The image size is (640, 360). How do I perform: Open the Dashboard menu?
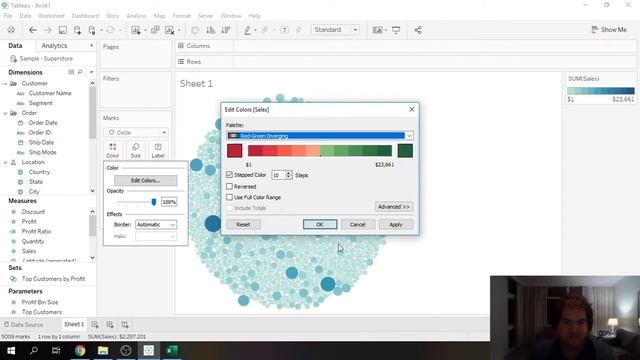[x=85, y=16]
